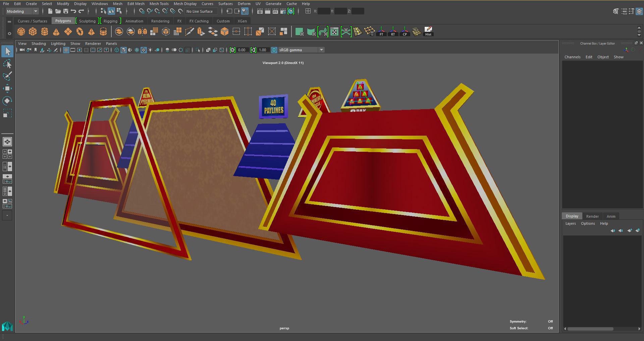This screenshot has width=644, height=341.
Task: Click the RT reset transform shelf button
Action: (393, 32)
